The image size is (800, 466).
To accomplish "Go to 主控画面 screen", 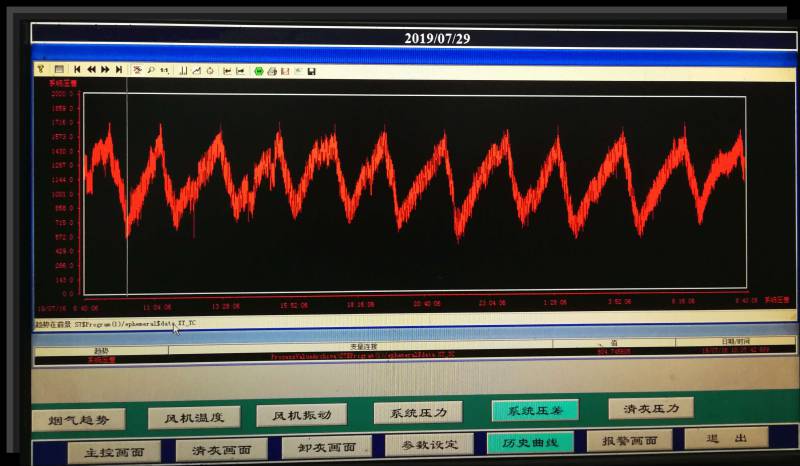I will [x=114, y=452].
